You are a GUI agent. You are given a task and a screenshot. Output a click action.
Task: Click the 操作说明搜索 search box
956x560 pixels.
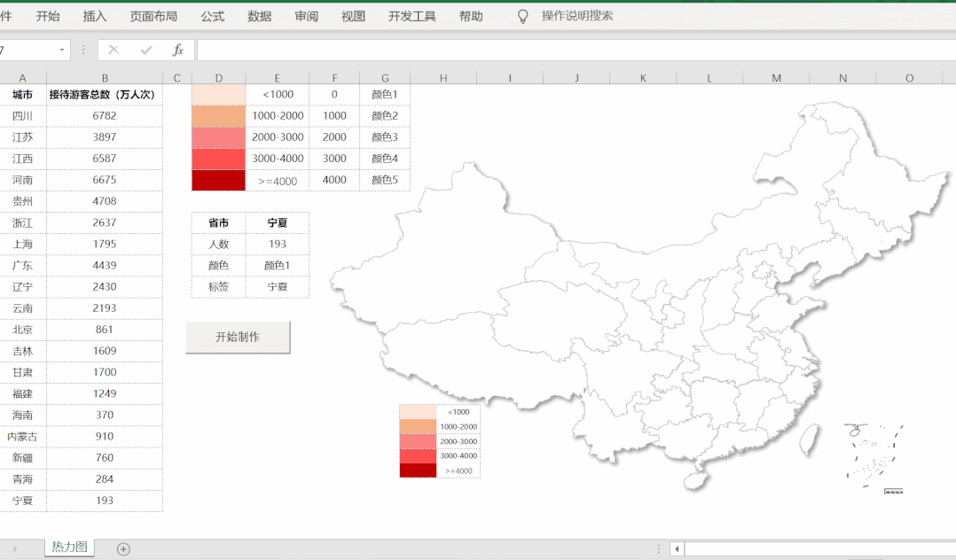click(x=577, y=16)
